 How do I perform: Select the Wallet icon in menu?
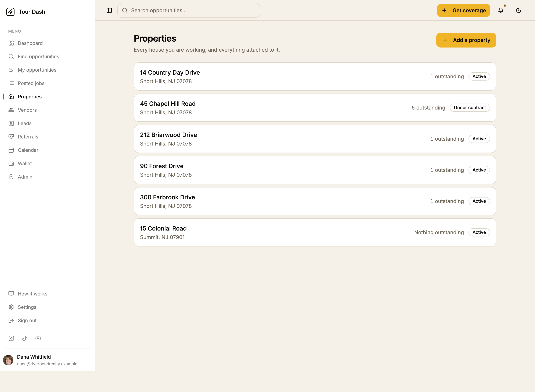point(11,164)
